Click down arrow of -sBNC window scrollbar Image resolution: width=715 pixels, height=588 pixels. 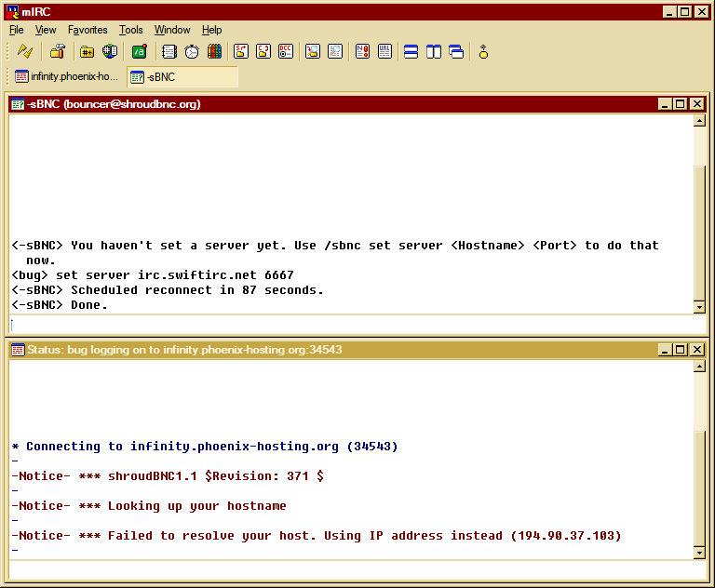click(x=699, y=307)
